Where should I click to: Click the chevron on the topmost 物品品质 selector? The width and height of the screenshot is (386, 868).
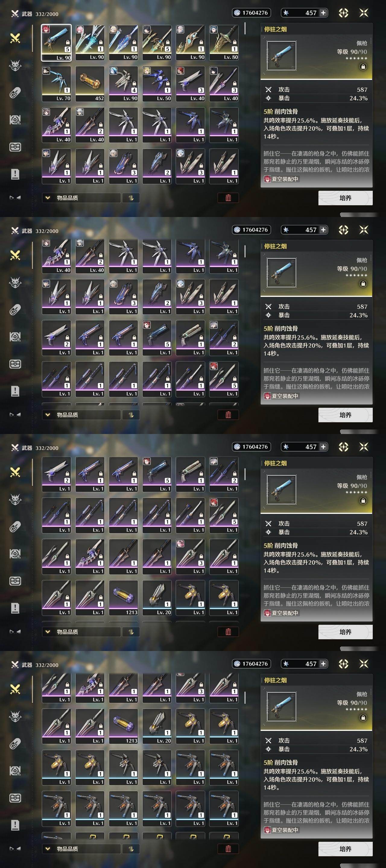pos(48,198)
